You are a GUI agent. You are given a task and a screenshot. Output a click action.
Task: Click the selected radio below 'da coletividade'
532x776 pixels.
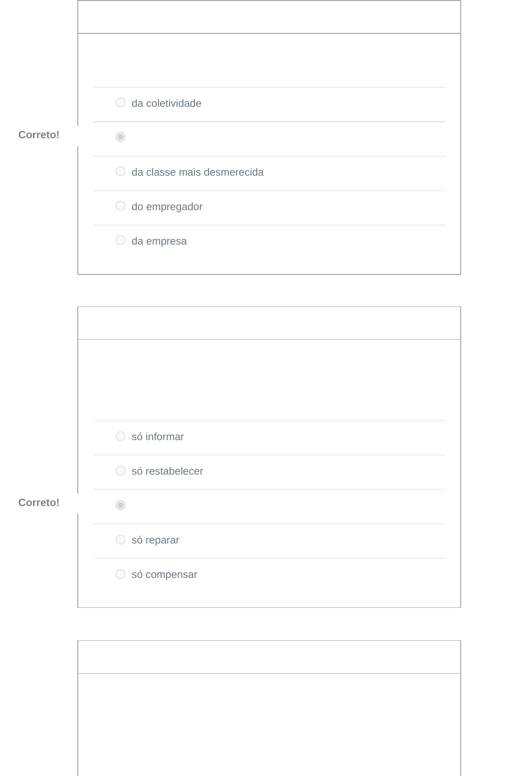[121, 137]
